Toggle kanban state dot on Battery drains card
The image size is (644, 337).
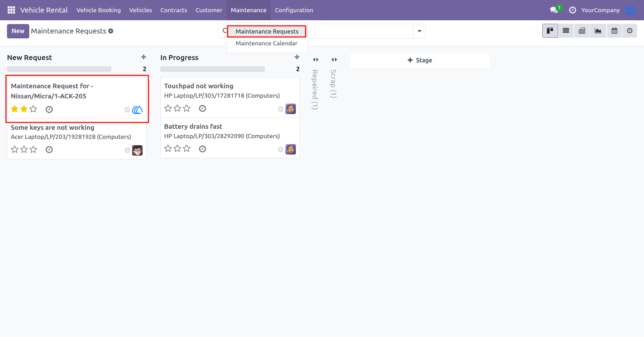click(x=281, y=150)
